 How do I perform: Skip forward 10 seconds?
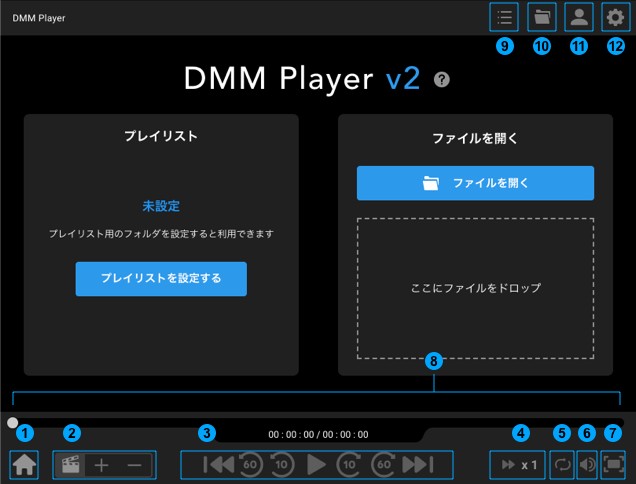[x=349, y=465]
